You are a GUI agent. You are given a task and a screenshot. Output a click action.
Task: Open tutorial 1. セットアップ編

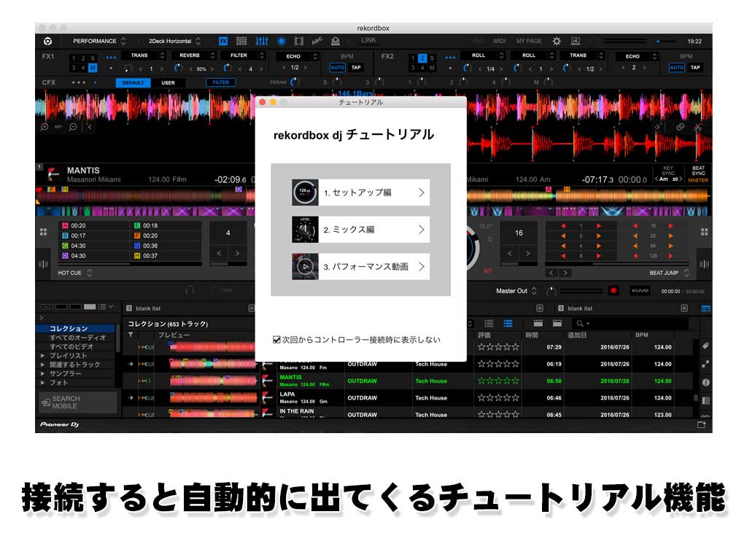tap(360, 192)
